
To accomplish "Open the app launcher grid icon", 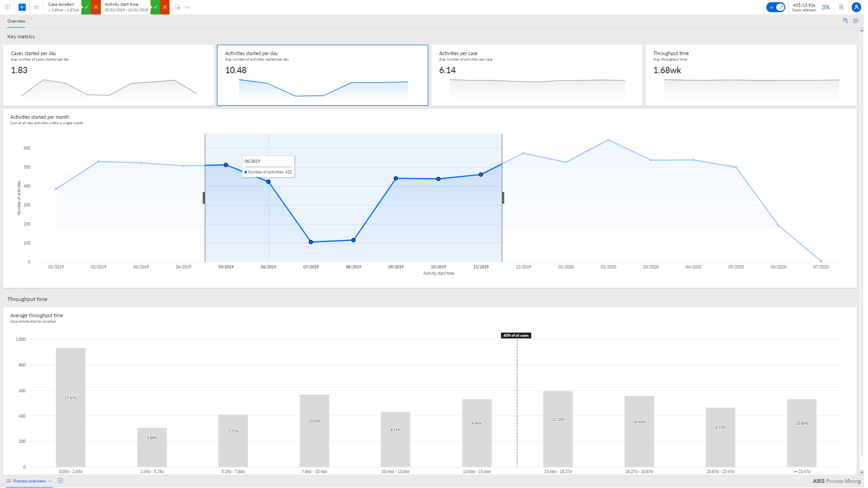I will tap(7, 7).
